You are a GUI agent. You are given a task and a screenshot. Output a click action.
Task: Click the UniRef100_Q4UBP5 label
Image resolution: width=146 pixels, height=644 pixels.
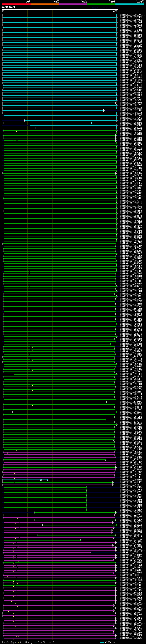(131, 482)
